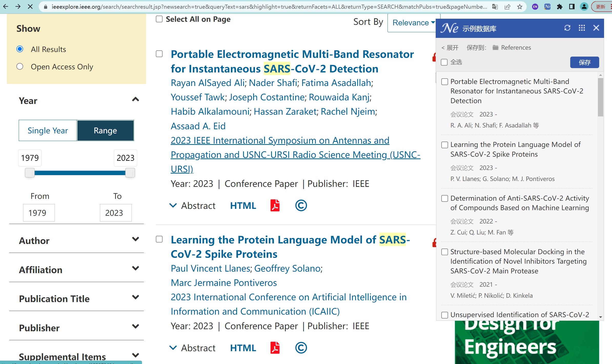Open the Learning the Protein Language Model title link
Screen dimensions: 612x364
(290, 247)
